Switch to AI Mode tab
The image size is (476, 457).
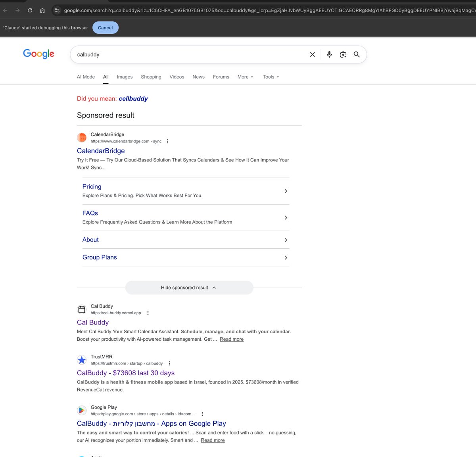[x=86, y=77]
